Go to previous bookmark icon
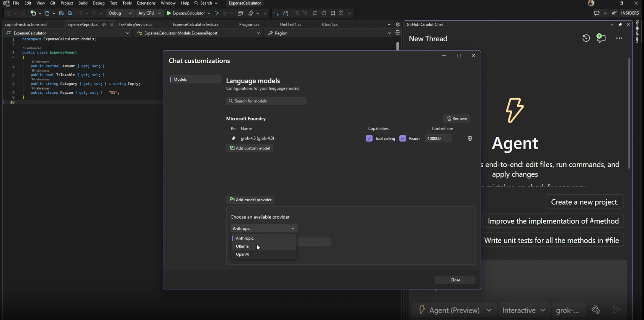 [324, 13]
